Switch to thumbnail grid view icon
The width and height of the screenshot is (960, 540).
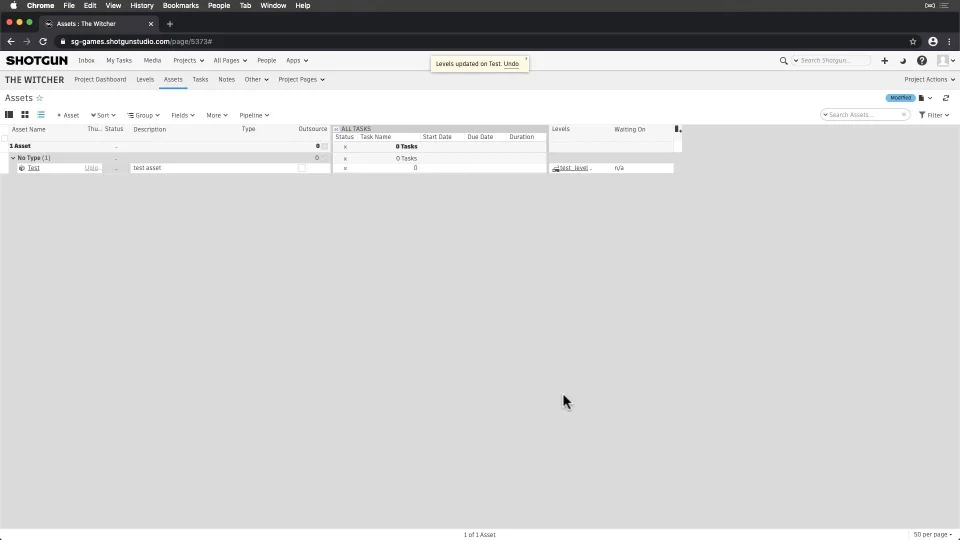(x=25, y=114)
